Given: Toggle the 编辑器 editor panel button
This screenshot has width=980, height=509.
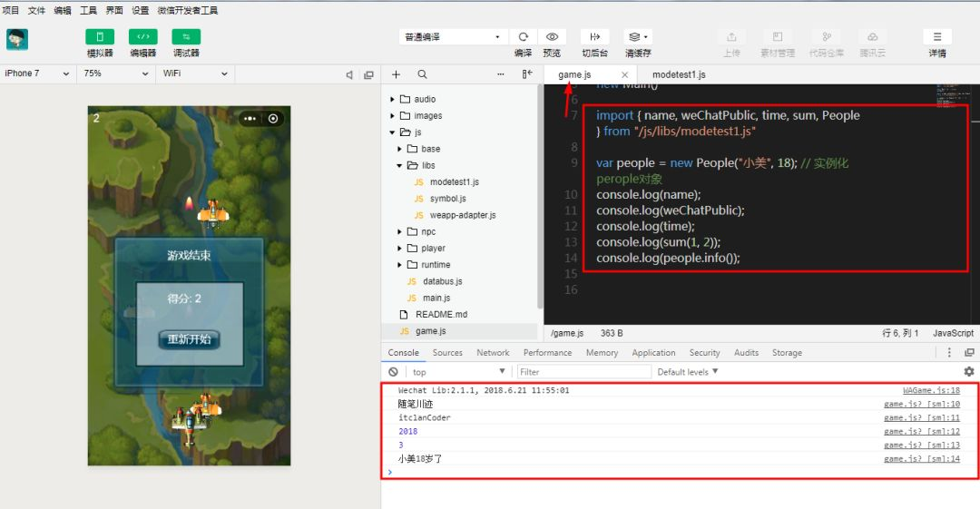Looking at the screenshot, I should [x=143, y=37].
